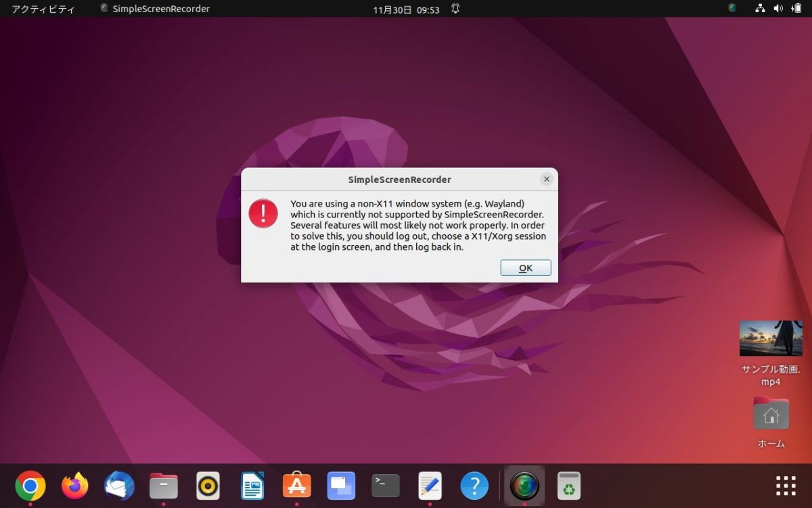Launch the Terminal from the dock
The height and width of the screenshot is (508, 812).
[x=384, y=485]
